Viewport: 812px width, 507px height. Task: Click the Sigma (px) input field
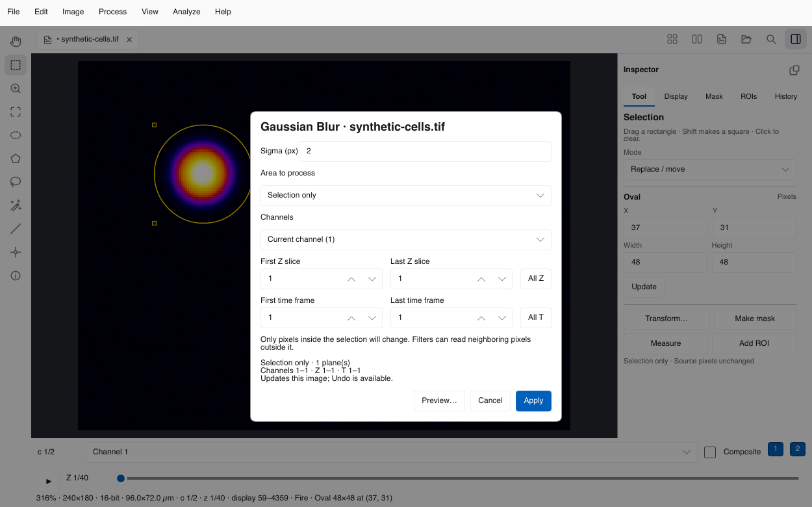[425, 151]
